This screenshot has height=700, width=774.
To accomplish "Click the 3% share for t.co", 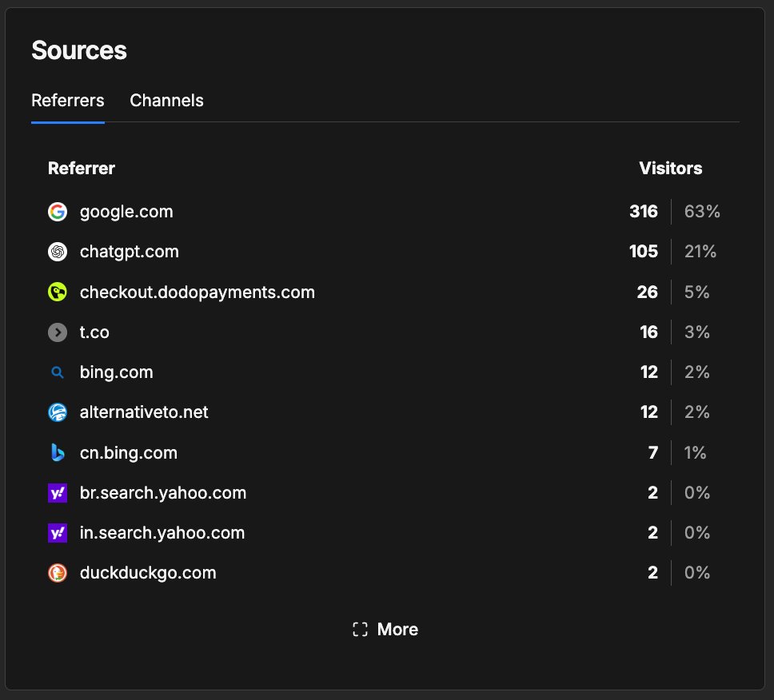I will pyautogui.click(x=696, y=332).
